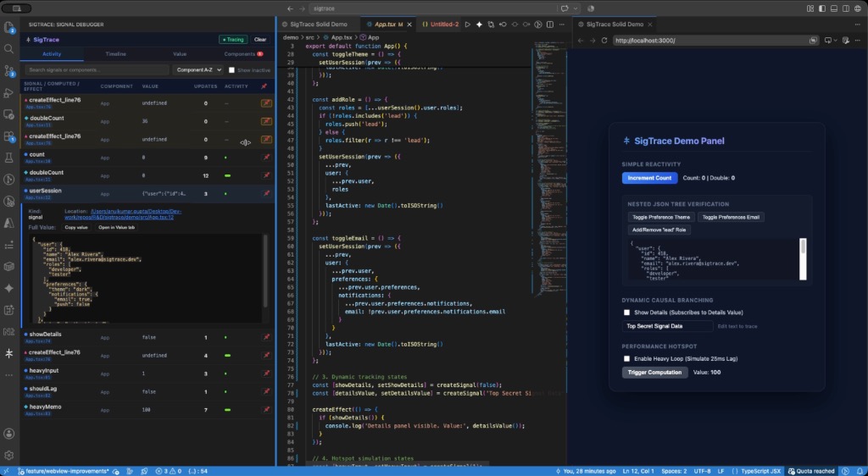
Task: Open Run and Debug view
Action: tap(8, 92)
